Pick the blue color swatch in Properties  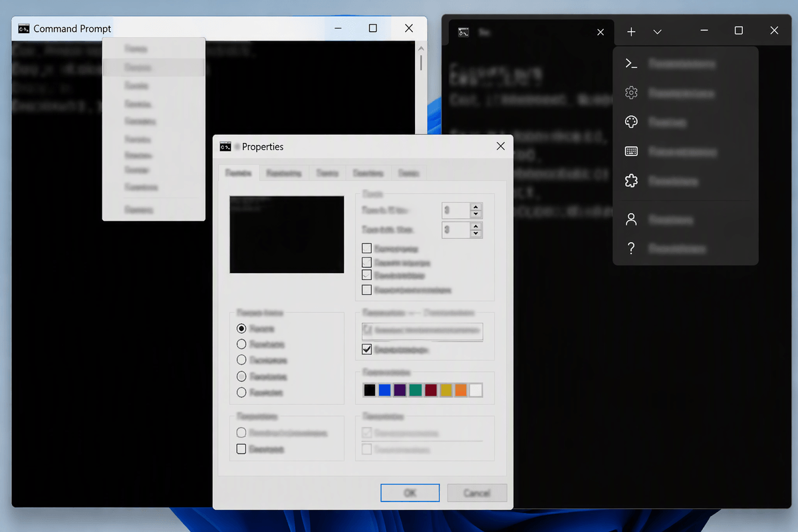tap(384, 390)
